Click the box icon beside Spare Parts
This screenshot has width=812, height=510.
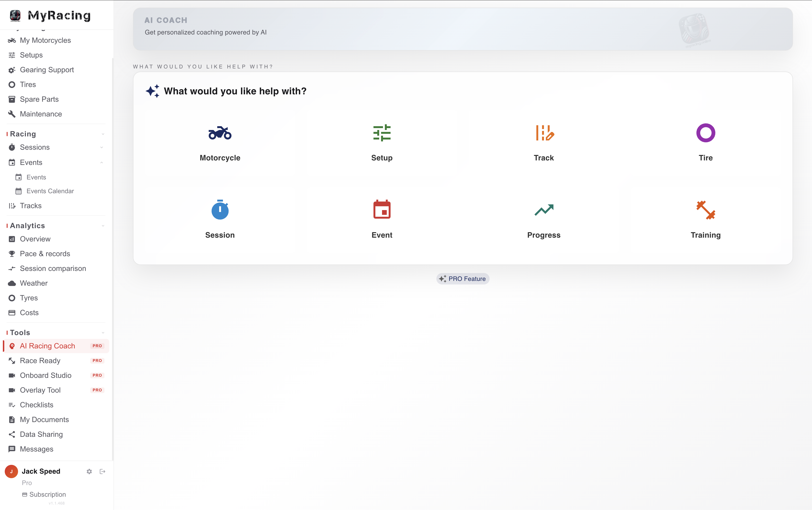click(x=12, y=99)
